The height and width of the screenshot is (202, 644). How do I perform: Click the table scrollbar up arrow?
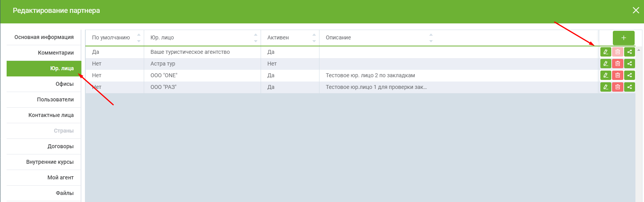639,50
